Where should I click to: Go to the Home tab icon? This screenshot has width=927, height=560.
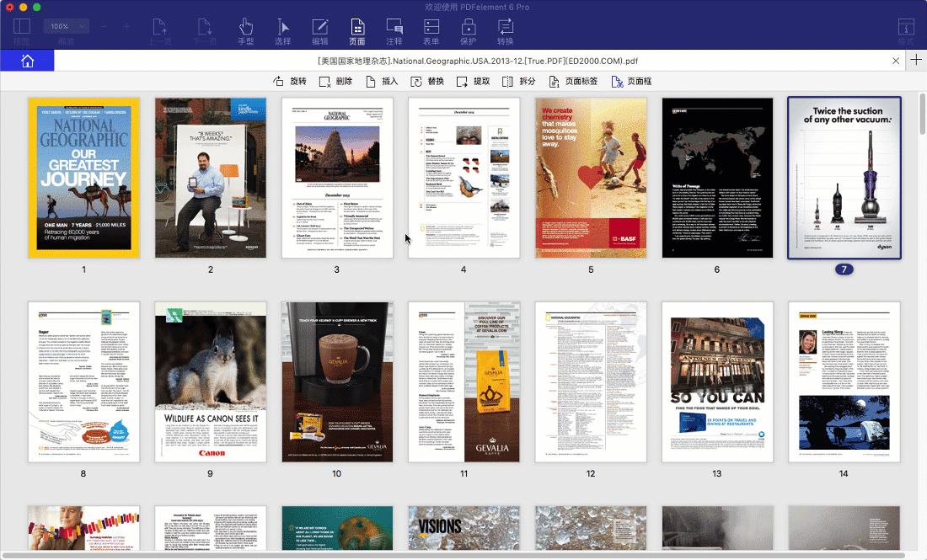27,61
